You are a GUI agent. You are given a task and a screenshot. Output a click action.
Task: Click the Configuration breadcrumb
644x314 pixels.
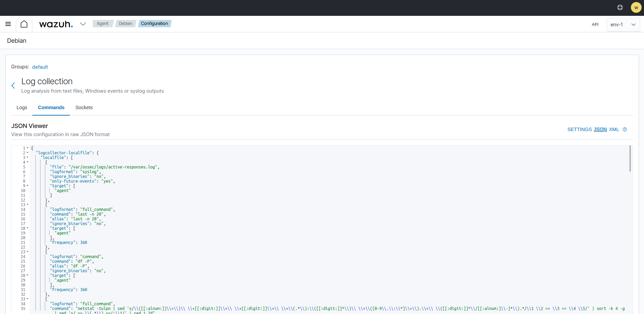[x=155, y=24]
